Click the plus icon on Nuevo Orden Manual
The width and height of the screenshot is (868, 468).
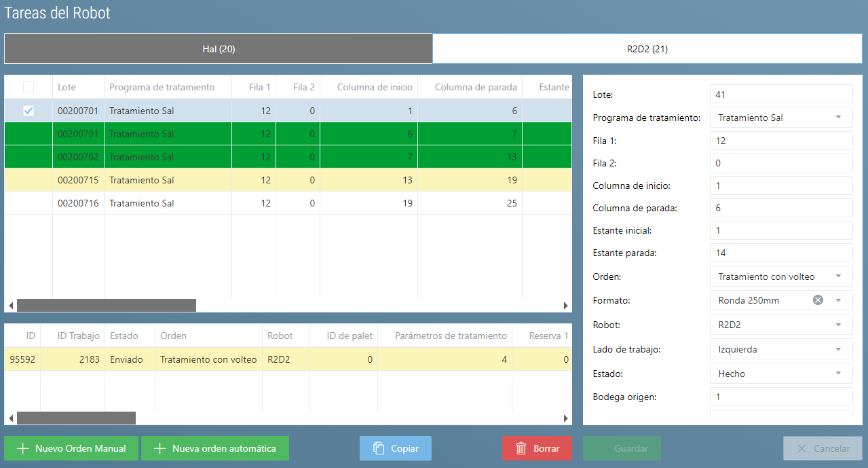point(23,448)
